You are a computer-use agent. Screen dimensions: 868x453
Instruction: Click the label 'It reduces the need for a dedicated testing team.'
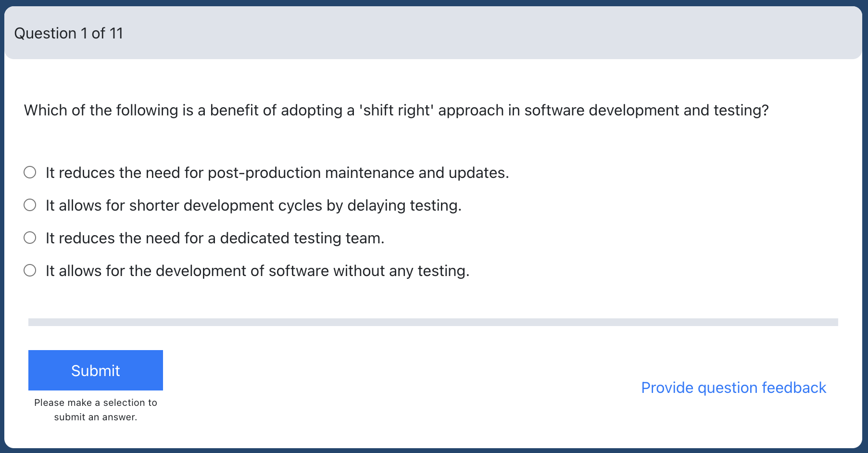pyautogui.click(x=215, y=238)
